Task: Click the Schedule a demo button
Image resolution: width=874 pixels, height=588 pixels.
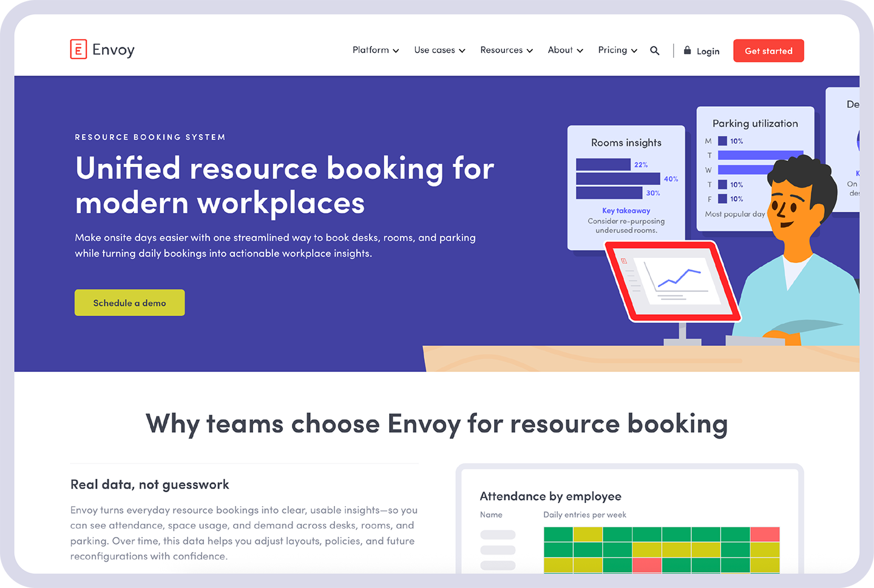Action: (129, 303)
